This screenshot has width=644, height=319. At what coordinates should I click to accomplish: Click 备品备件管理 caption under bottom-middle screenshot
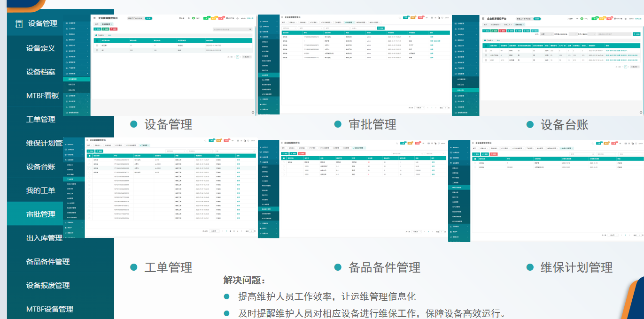tap(385, 267)
